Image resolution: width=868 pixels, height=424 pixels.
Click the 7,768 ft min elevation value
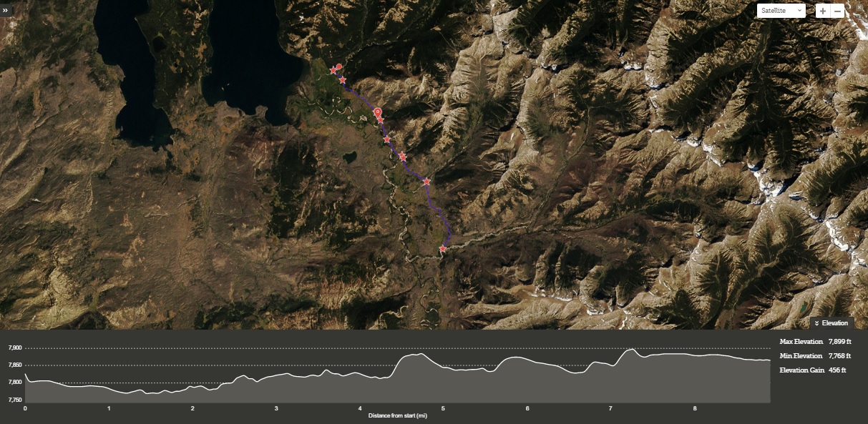[839, 356]
